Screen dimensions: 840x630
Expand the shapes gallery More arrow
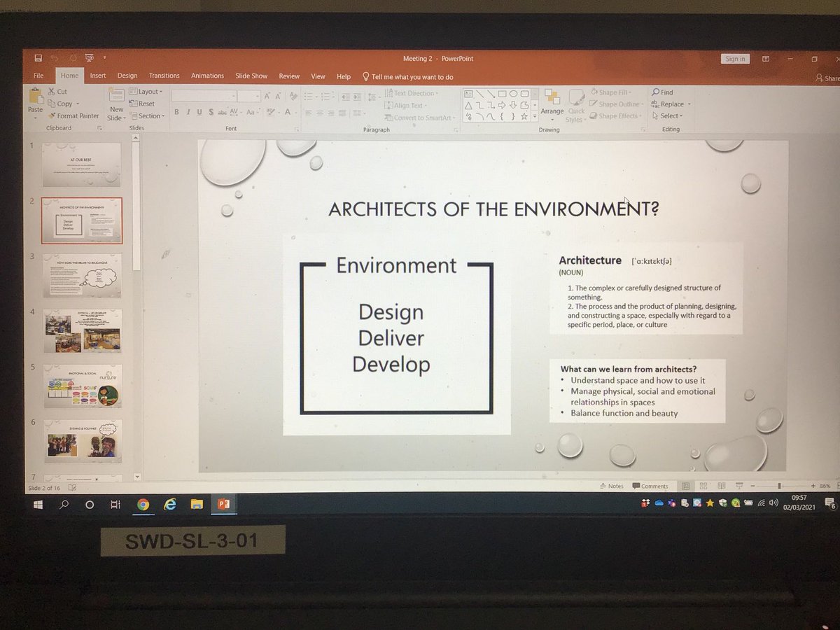tap(533, 117)
